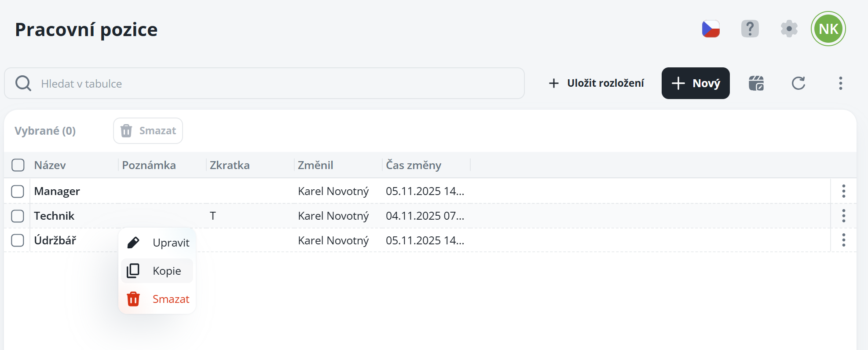
Task: Click the NK user avatar
Action: [x=828, y=29]
